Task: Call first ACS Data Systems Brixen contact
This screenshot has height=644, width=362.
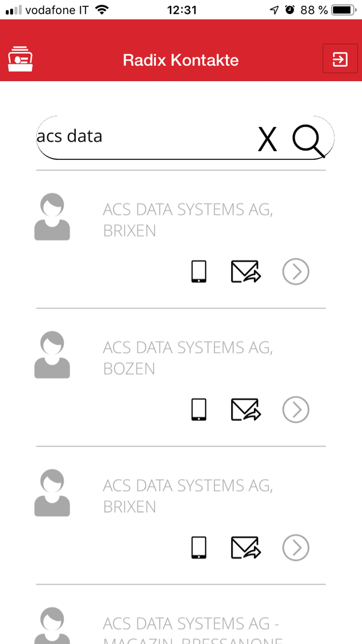Action: tap(199, 271)
